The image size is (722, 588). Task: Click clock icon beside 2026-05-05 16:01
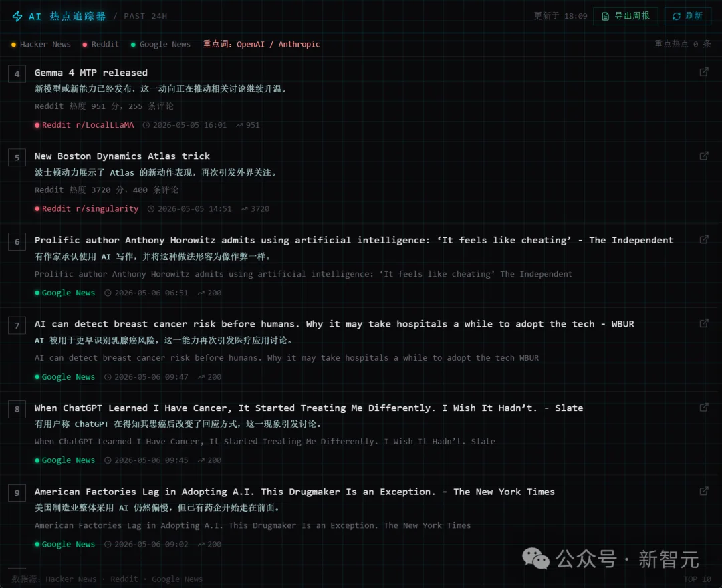146,125
